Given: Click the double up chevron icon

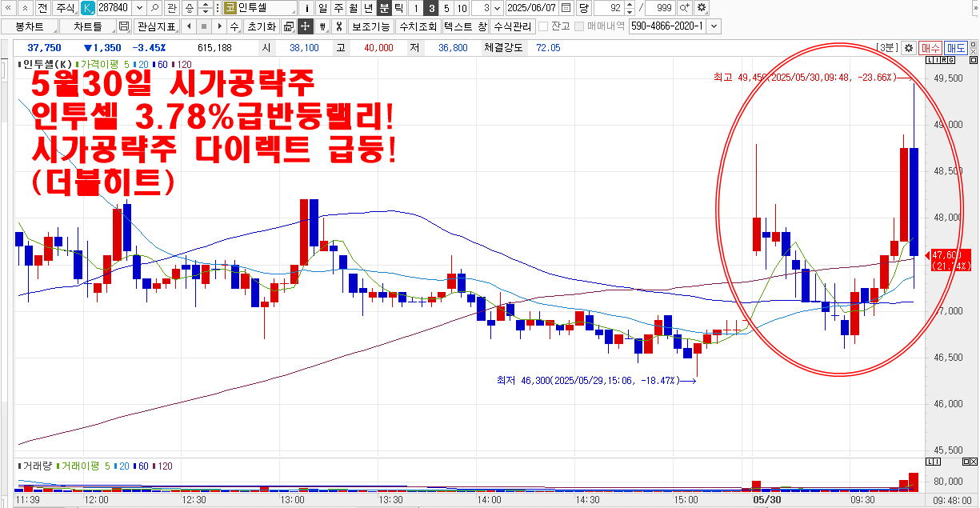Looking at the screenshot, I should pos(26,8).
